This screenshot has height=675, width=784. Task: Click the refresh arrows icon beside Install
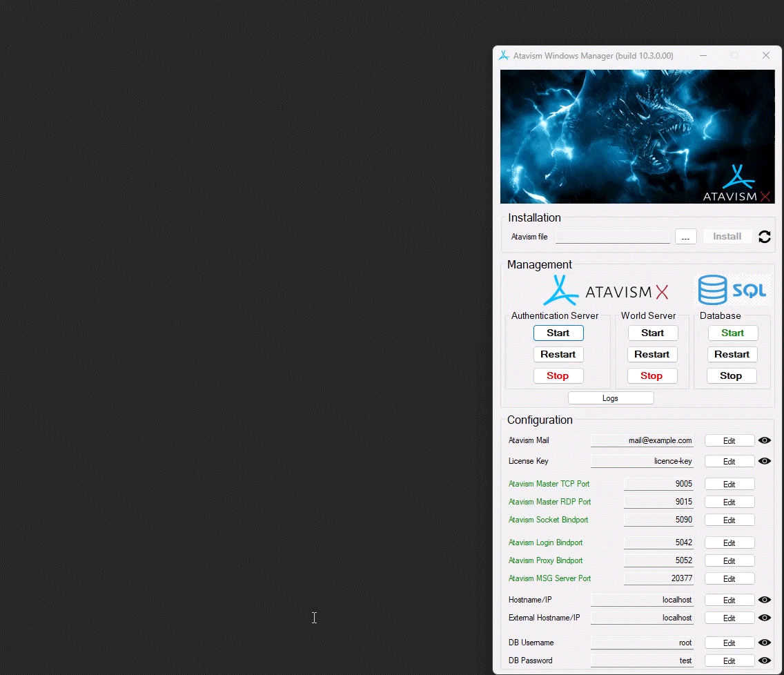click(x=764, y=237)
